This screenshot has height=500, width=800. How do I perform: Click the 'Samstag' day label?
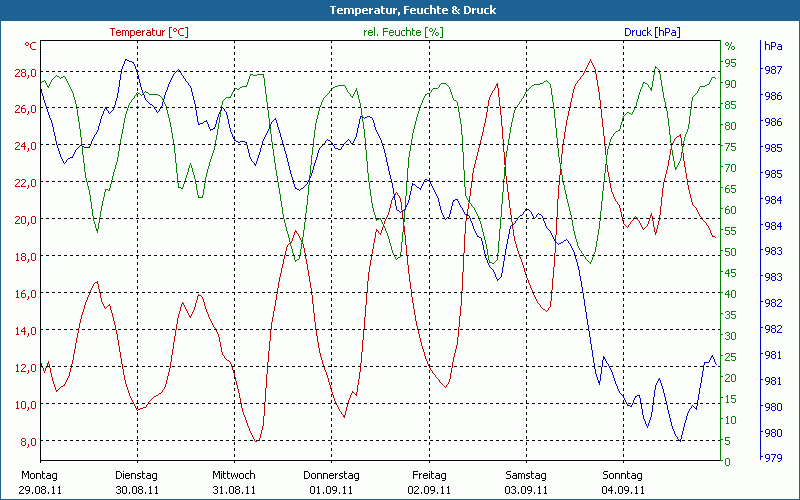click(x=526, y=476)
